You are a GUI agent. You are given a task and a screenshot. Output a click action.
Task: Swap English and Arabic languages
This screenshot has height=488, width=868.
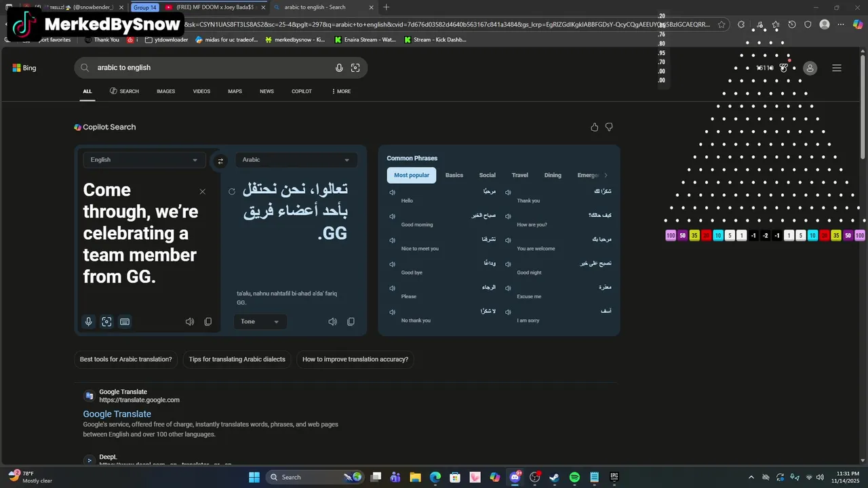[x=220, y=161]
